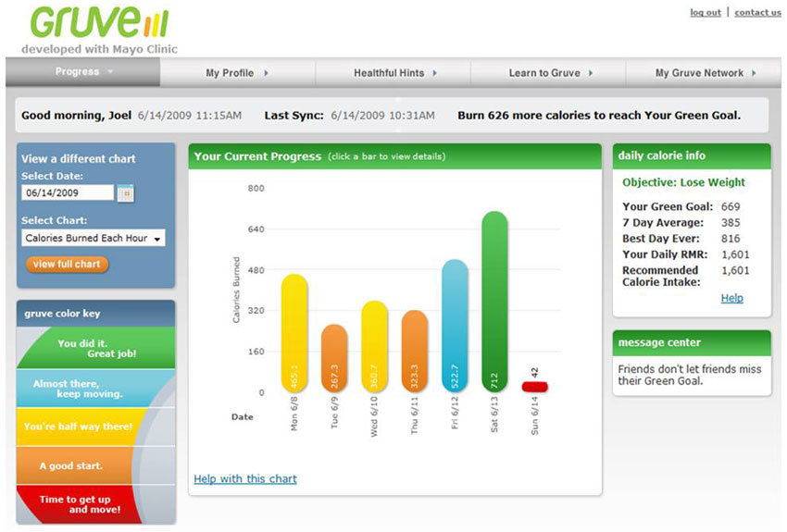Open the Healthful Hints menu
The width and height of the screenshot is (787, 532).
click(x=393, y=73)
